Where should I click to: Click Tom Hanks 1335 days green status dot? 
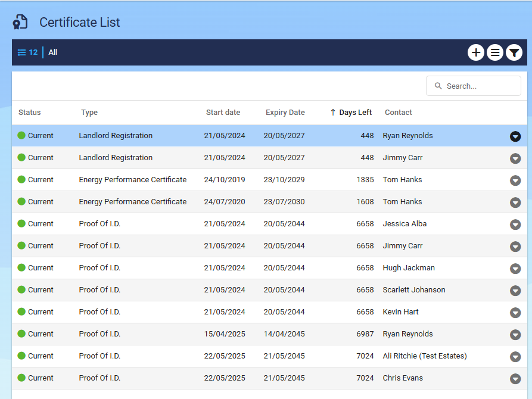point(21,179)
